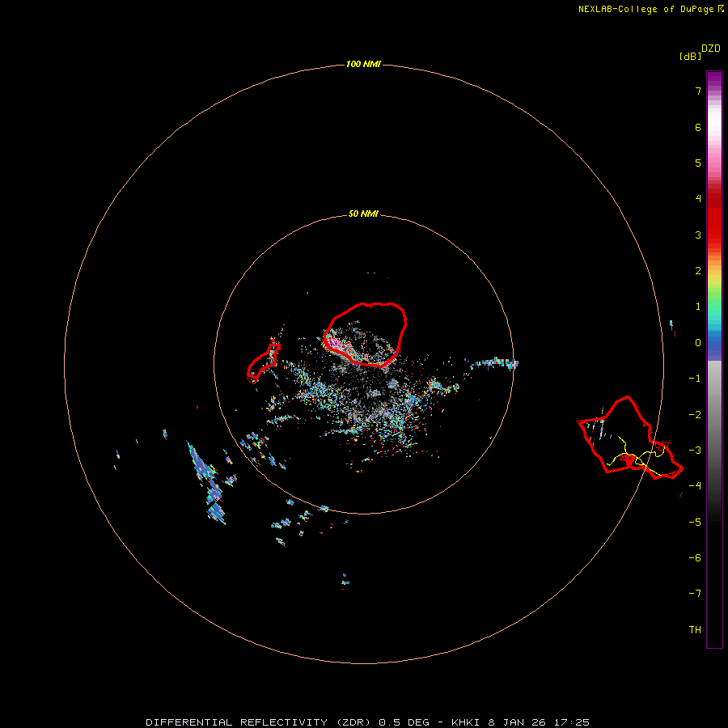Screen dimensions: 728x728
Task: Click the blue section of the color scale
Action: 714,346
